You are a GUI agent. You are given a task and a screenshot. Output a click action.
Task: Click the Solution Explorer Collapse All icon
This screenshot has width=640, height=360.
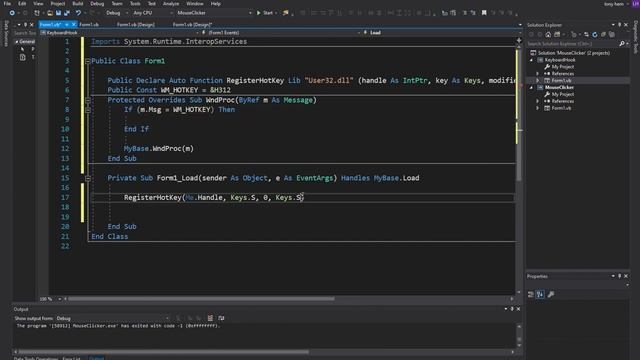point(603,35)
